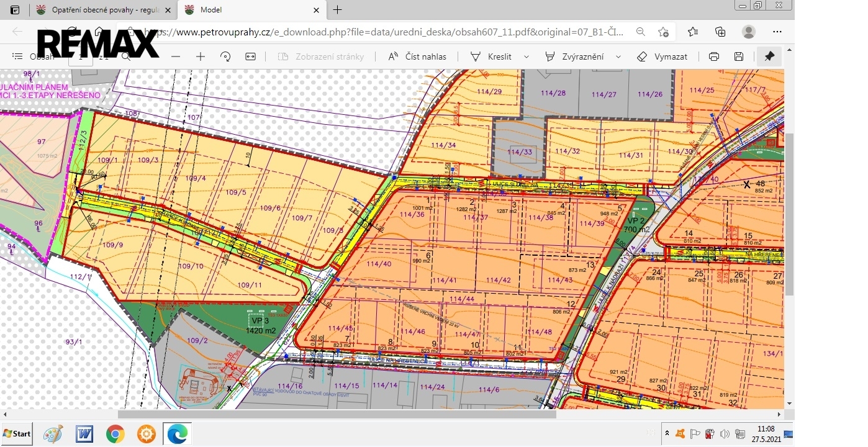Choose the Kreslit draw tool
This screenshot has height=447, width=868.
pos(492,56)
